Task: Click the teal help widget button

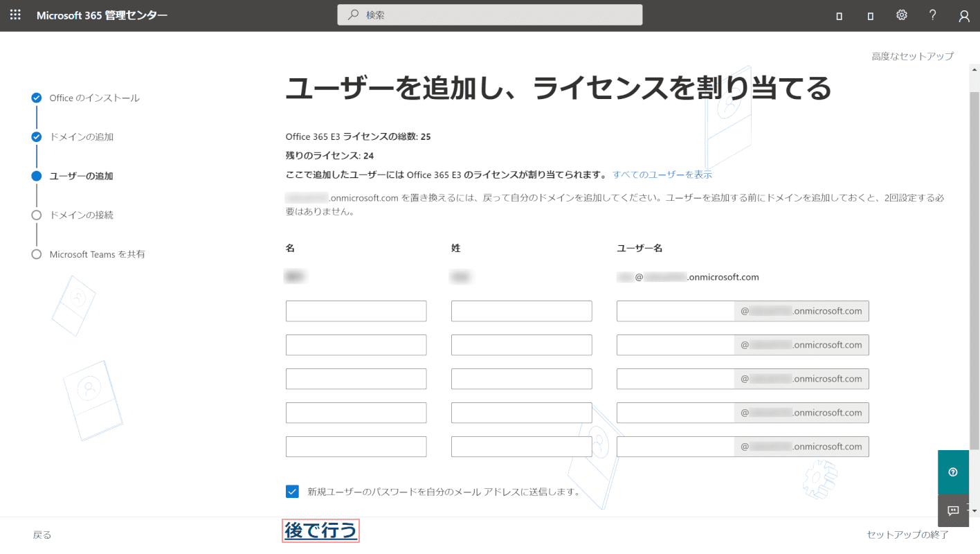Action: click(953, 472)
